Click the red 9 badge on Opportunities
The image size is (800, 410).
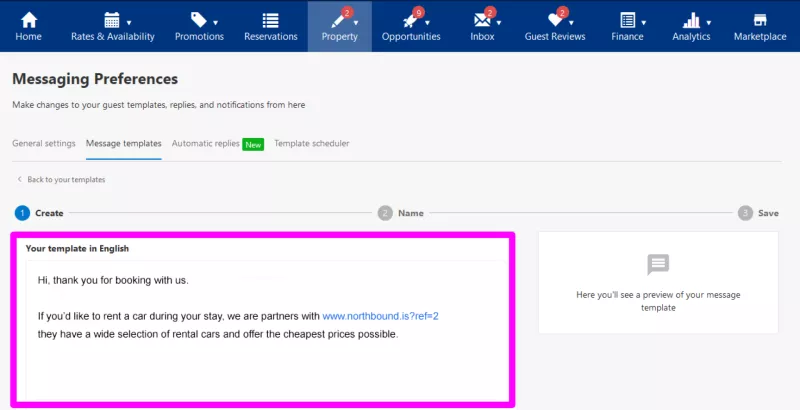pos(418,12)
